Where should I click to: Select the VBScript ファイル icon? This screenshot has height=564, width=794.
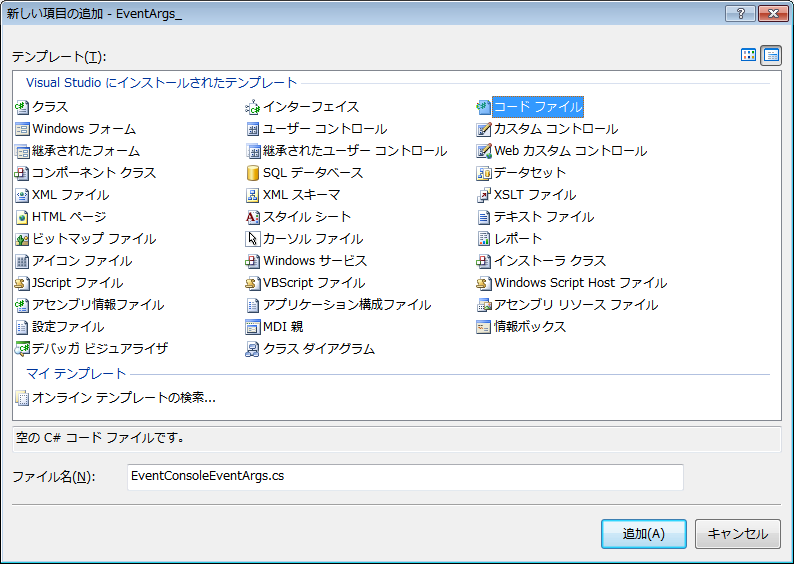252,283
